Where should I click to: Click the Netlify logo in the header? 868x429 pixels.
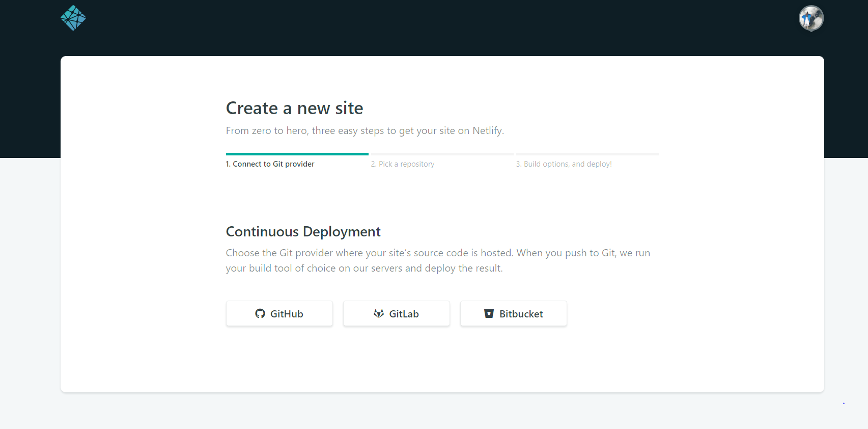click(73, 18)
